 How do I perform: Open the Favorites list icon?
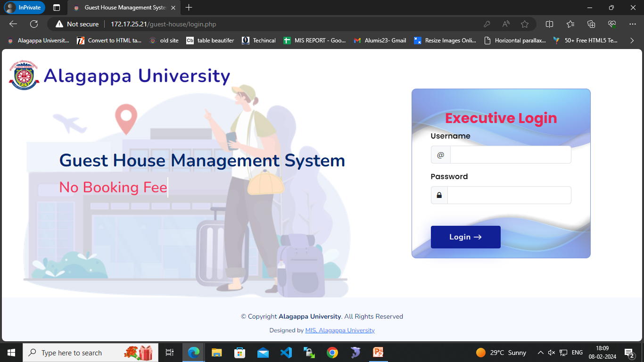(x=570, y=24)
